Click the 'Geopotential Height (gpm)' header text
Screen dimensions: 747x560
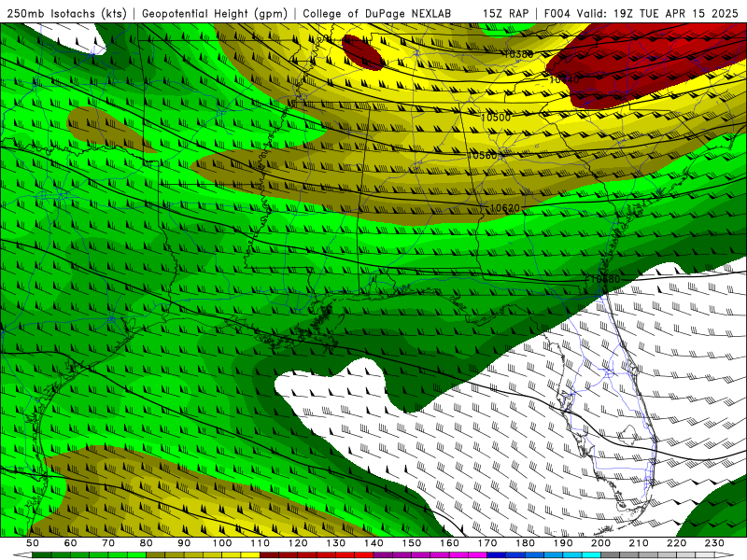point(215,13)
